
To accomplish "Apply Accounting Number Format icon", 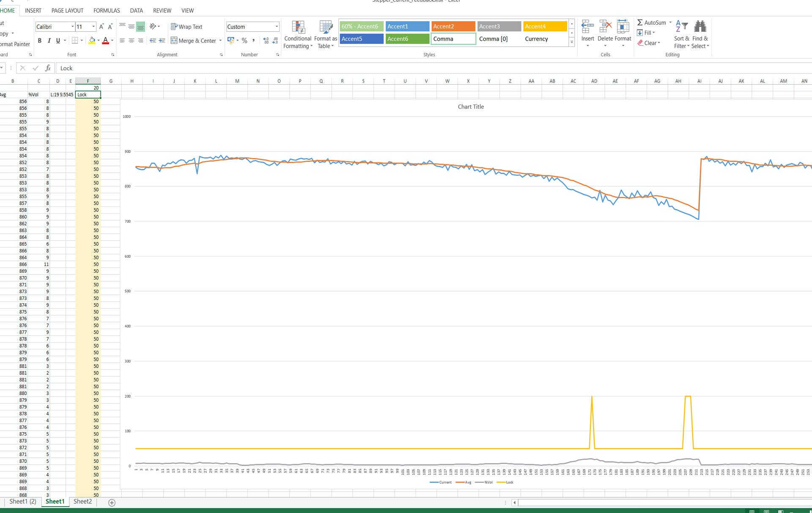I will (230, 41).
